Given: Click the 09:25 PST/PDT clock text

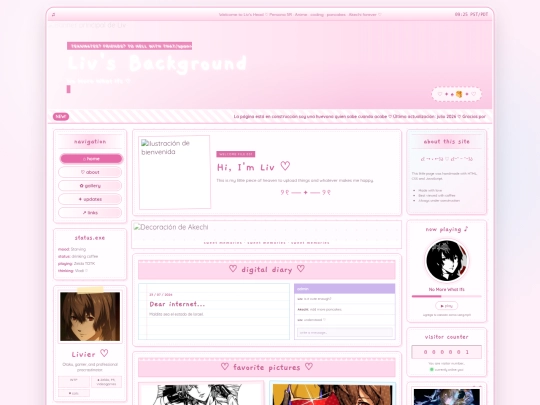Looking at the screenshot, I should pos(471,14).
